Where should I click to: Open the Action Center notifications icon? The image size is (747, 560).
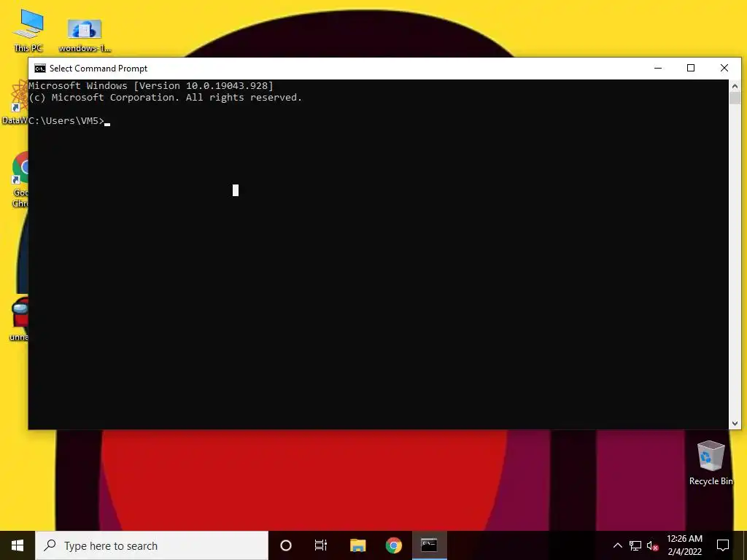[723, 545]
